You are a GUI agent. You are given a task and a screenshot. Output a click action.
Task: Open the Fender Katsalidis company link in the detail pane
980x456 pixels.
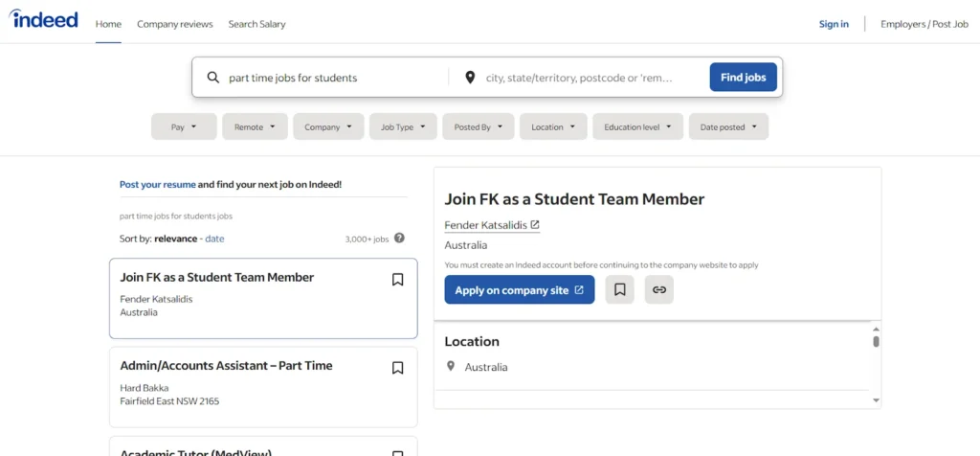point(492,225)
